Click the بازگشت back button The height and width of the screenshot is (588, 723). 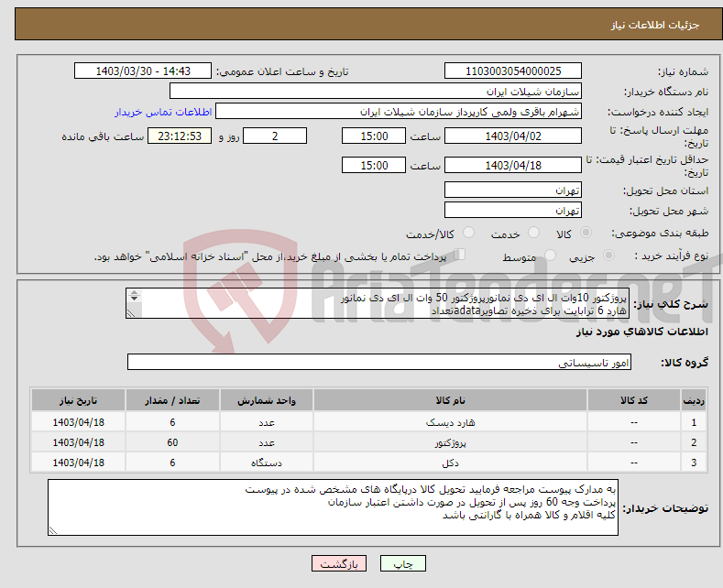339,563
